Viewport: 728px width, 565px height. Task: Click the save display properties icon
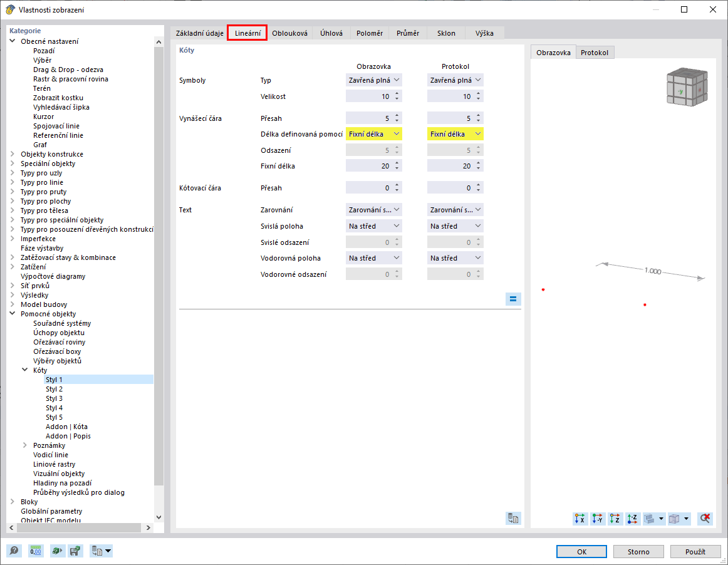(x=75, y=551)
